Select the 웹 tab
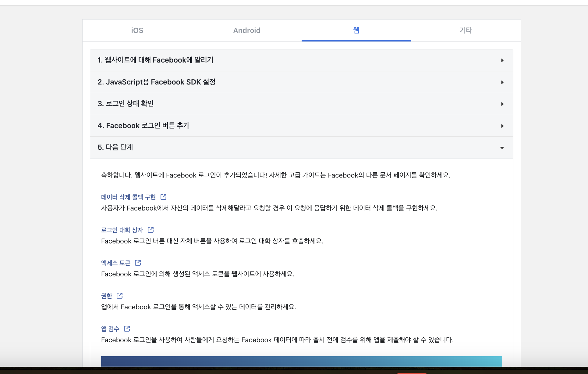This screenshot has width=588, height=374. coord(356,31)
